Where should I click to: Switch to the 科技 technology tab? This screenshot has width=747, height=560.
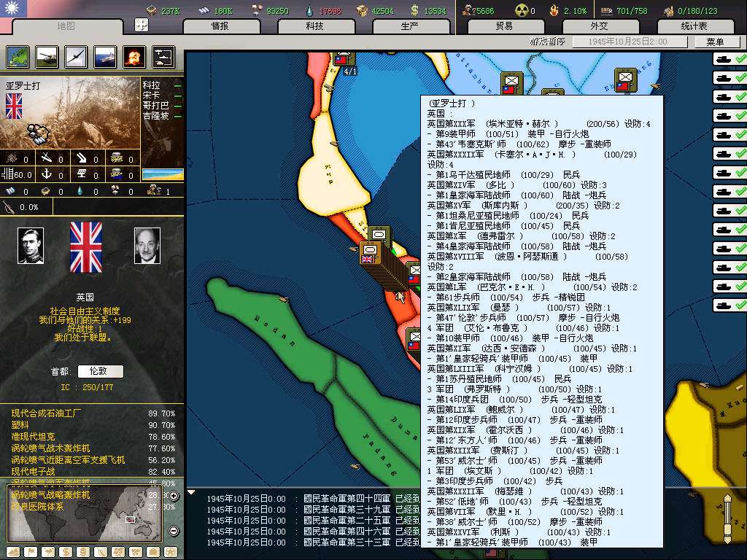(315, 26)
